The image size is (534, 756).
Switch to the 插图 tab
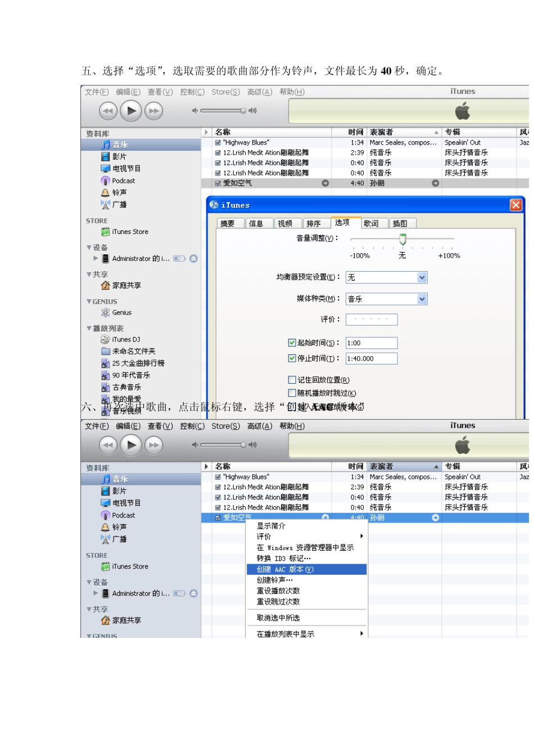402,223
